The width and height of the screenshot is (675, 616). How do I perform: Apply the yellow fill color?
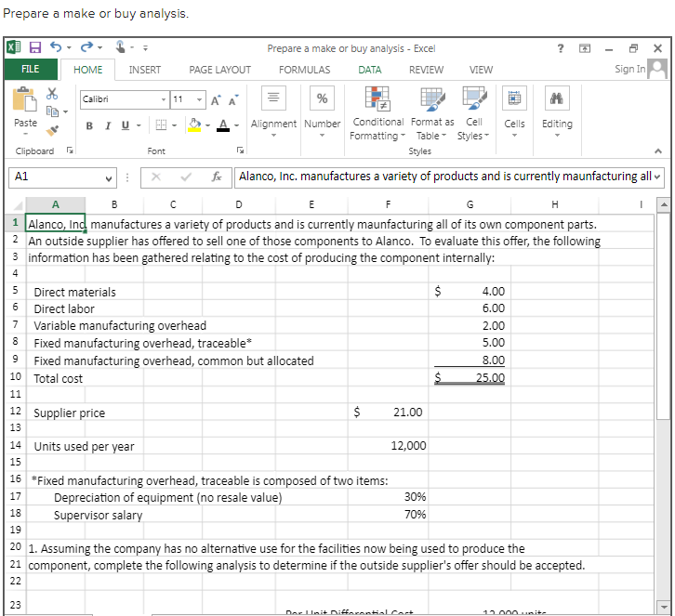[194, 125]
